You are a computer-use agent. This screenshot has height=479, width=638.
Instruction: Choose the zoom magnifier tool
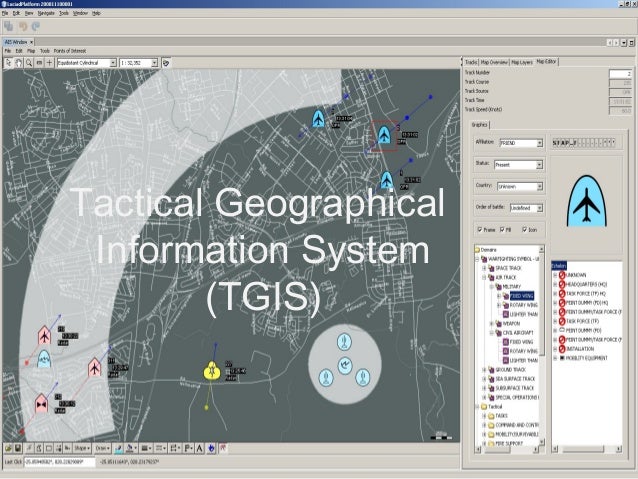[29, 61]
